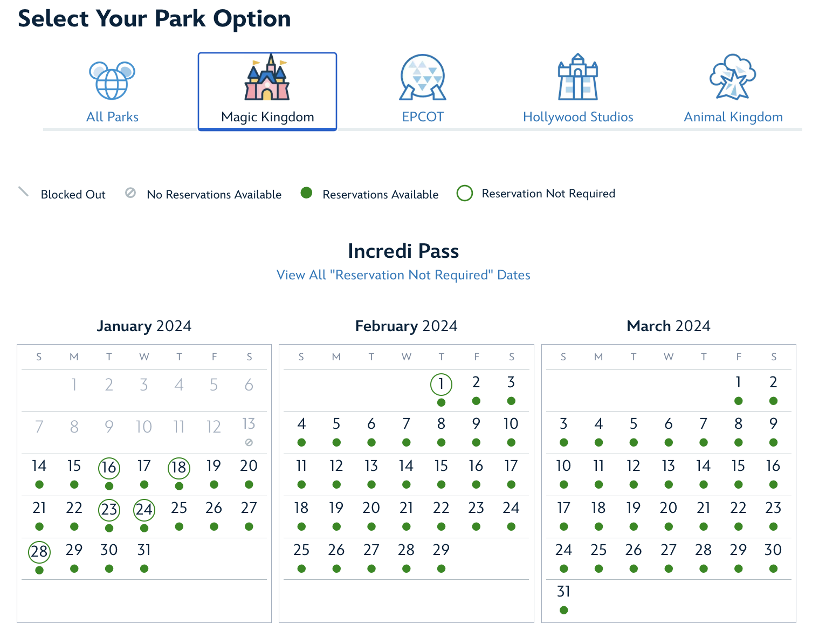
Task: Click the All Parks globe icon
Action: 112,81
